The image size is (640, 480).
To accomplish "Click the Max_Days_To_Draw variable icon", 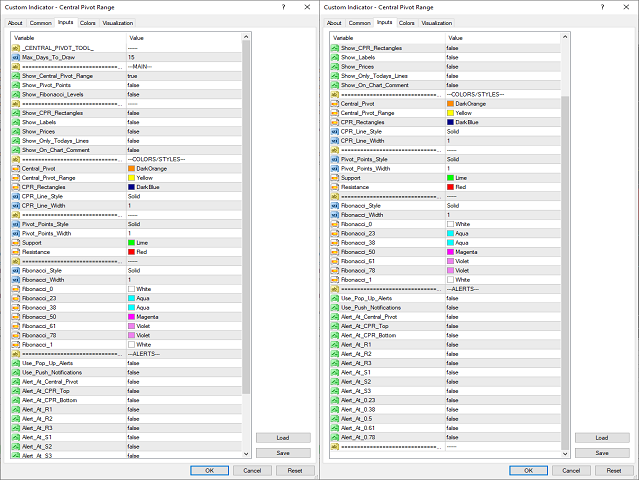I will point(15,56).
